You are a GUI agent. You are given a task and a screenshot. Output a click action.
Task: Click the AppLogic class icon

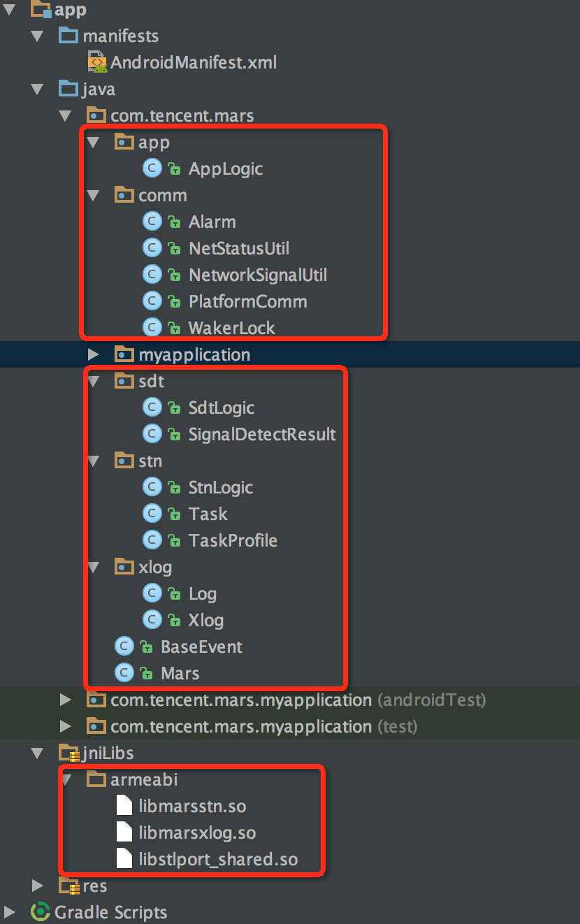152,168
